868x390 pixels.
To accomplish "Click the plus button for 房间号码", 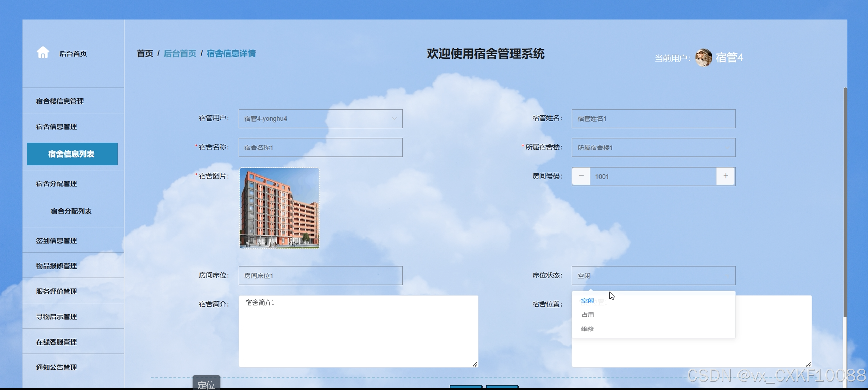I will (x=726, y=176).
